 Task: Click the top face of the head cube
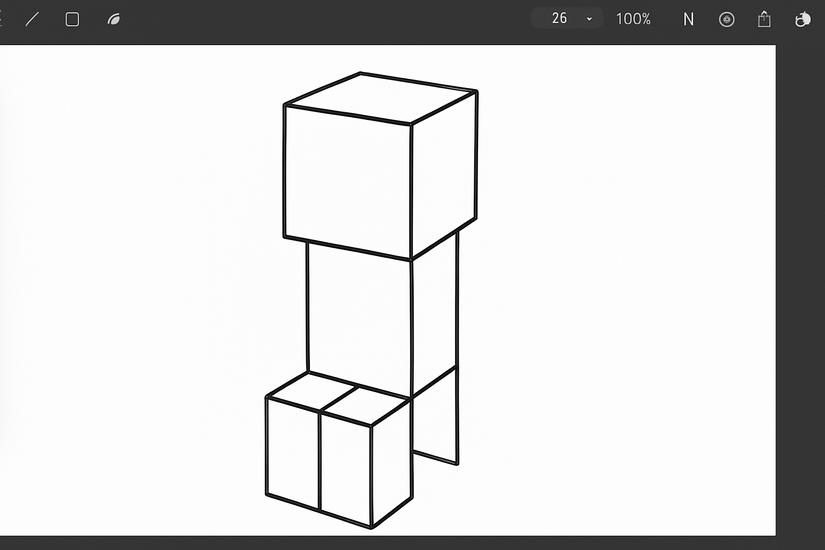(x=380, y=98)
